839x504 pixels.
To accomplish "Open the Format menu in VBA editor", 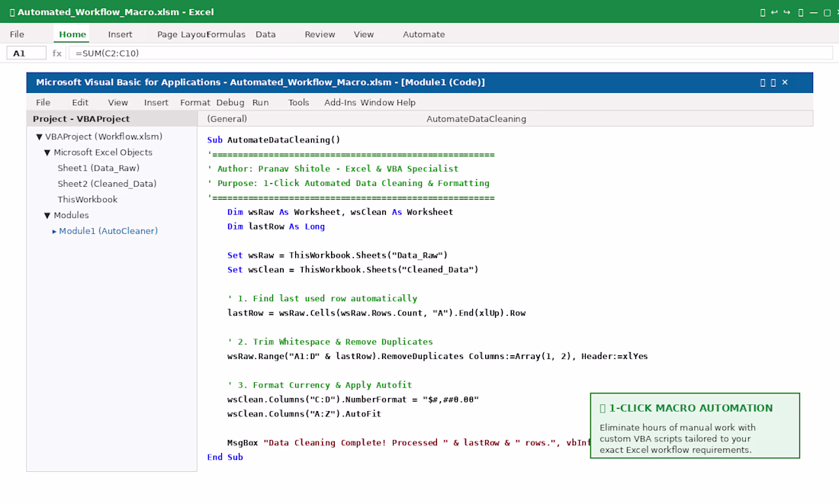I will tap(194, 102).
